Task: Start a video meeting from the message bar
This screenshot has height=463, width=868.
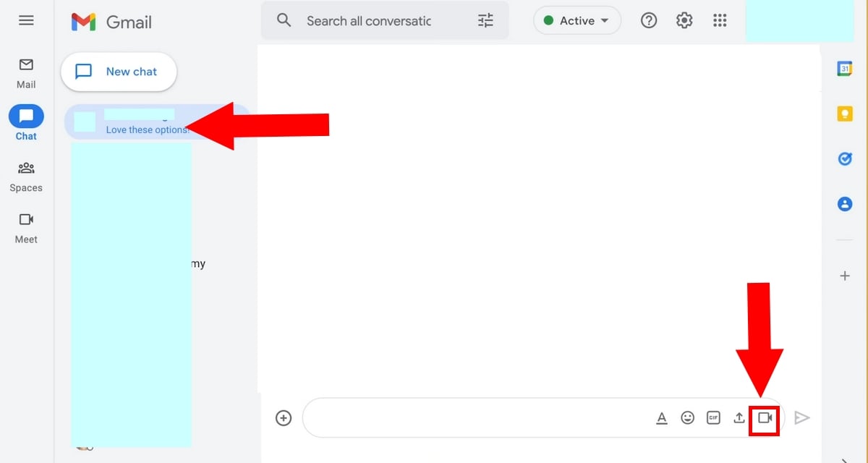Action: pos(765,418)
